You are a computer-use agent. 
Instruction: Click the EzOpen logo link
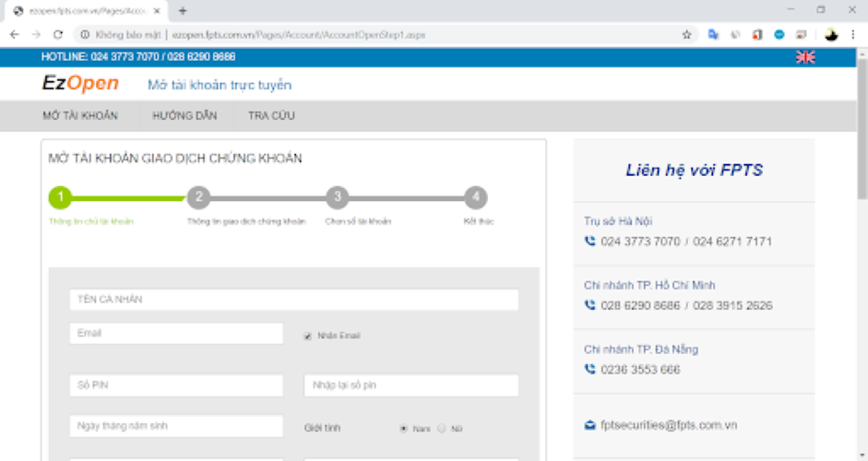click(80, 83)
